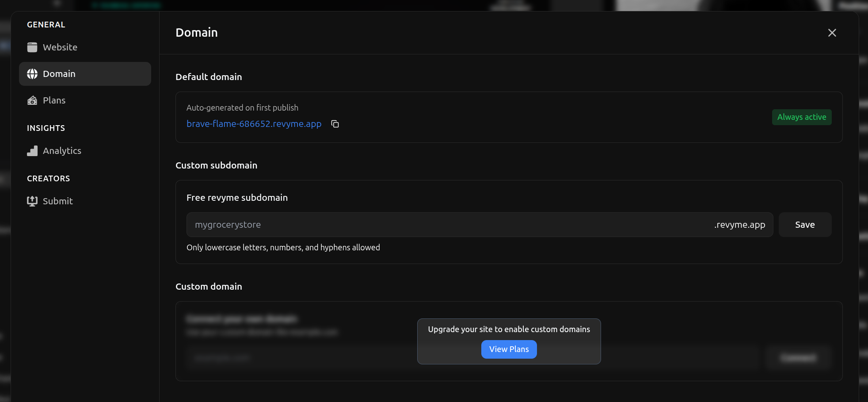The image size is (868, 402).
Task: Open the Website text label in sidebar
Action: pos(60,47)
